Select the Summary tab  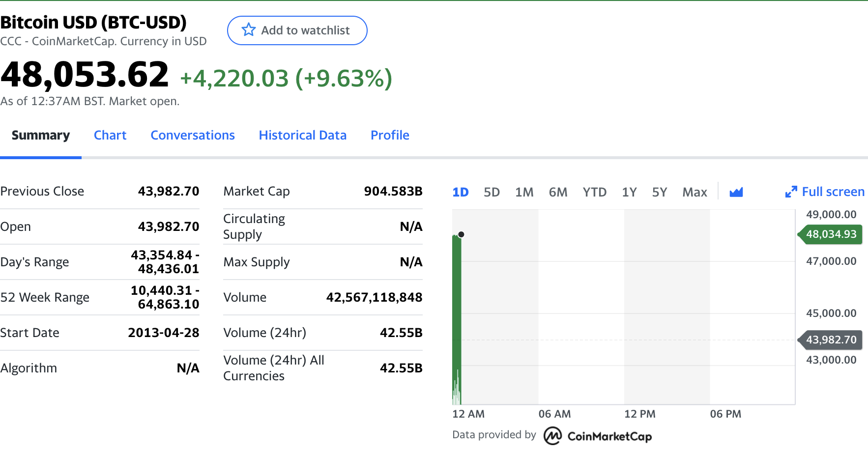[x=41, y=135]
